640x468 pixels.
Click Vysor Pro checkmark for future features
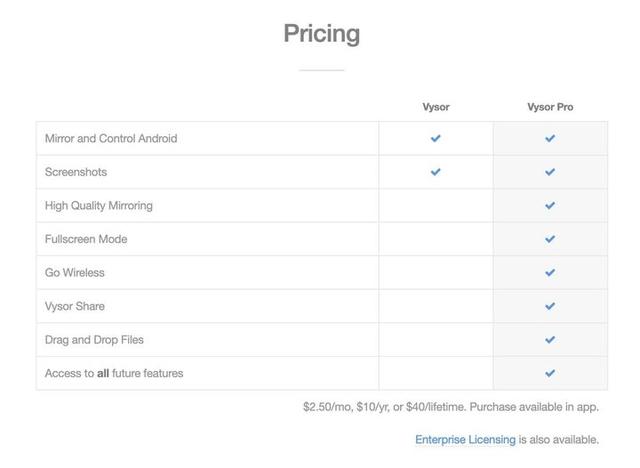[x=549, y=373]
